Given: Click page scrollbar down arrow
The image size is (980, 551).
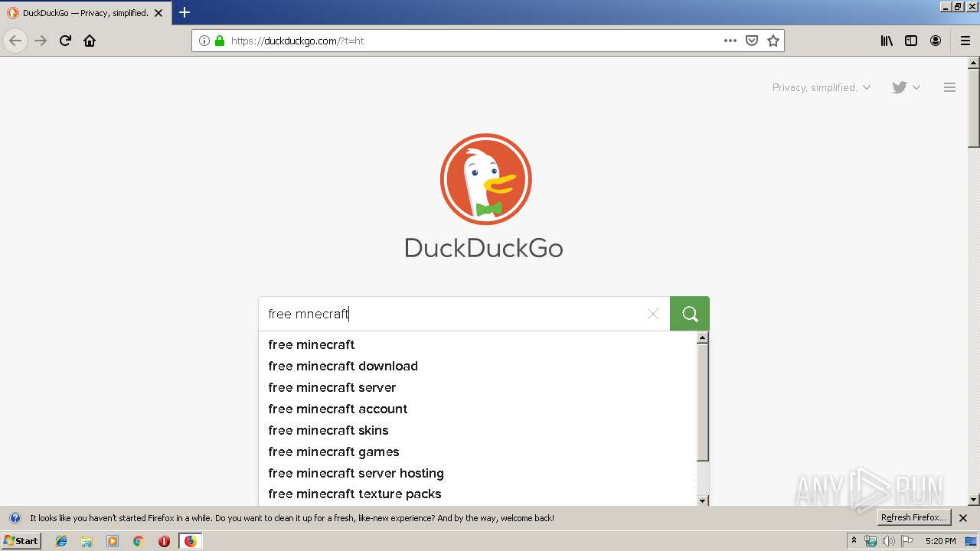Looking at the screenshot, I should click(974, 500).
